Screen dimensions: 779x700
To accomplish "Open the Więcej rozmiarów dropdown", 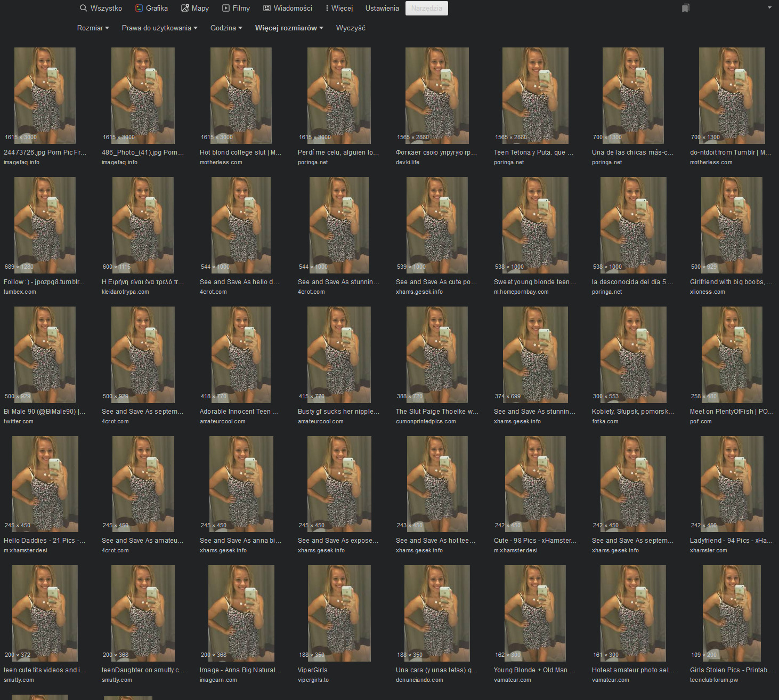I will (x=289, y=28).
